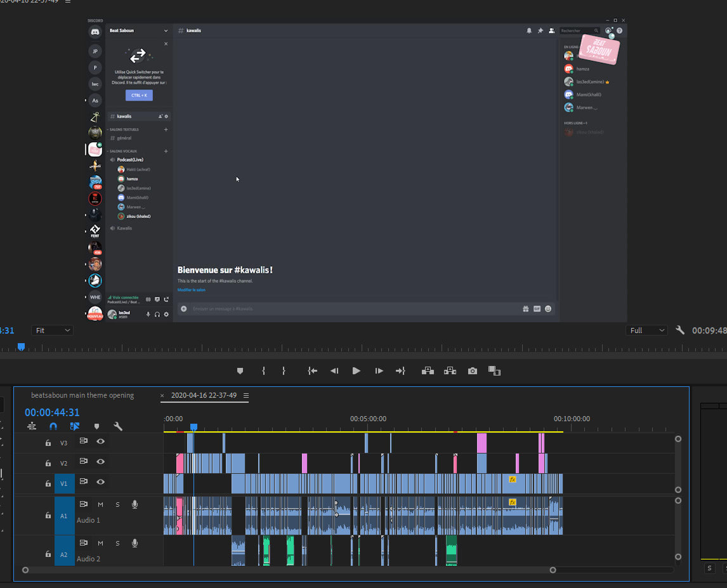Click the Mark In bracket icon
The width and height of the screenshot is (727, 588).
(x=263, y=371)
